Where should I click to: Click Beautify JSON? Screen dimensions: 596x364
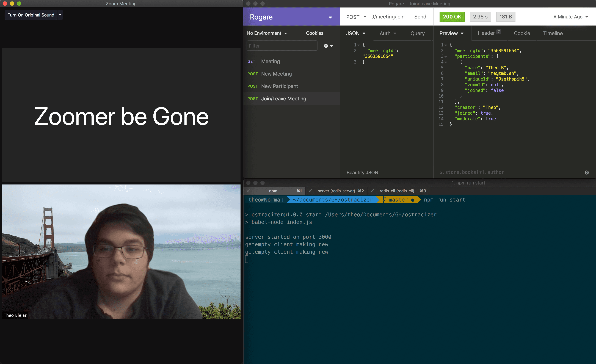362,172
